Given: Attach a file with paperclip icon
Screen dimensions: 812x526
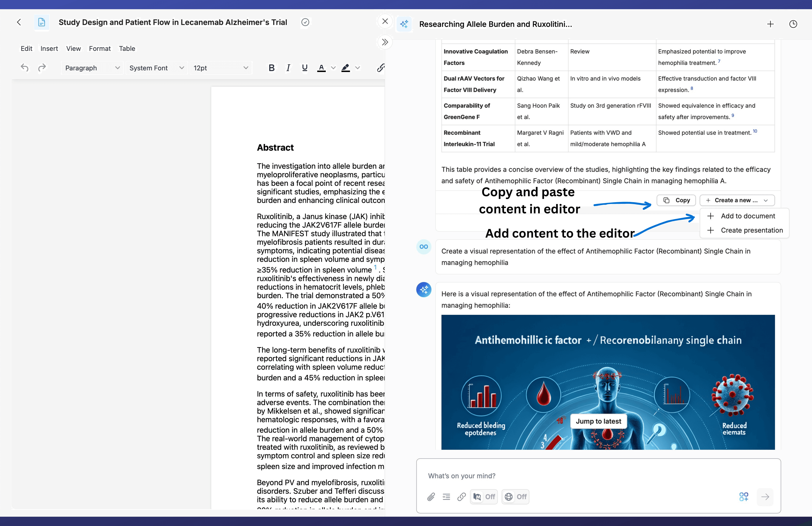Looking at the screenshot, I should (431, 497).
